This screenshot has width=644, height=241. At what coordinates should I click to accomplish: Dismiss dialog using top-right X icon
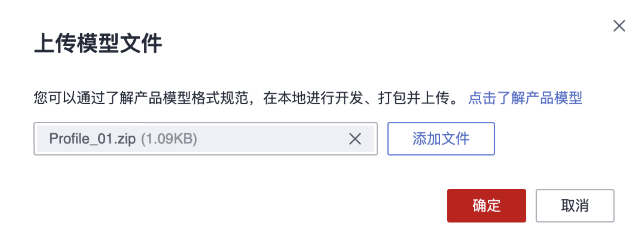tap(619, 26)
